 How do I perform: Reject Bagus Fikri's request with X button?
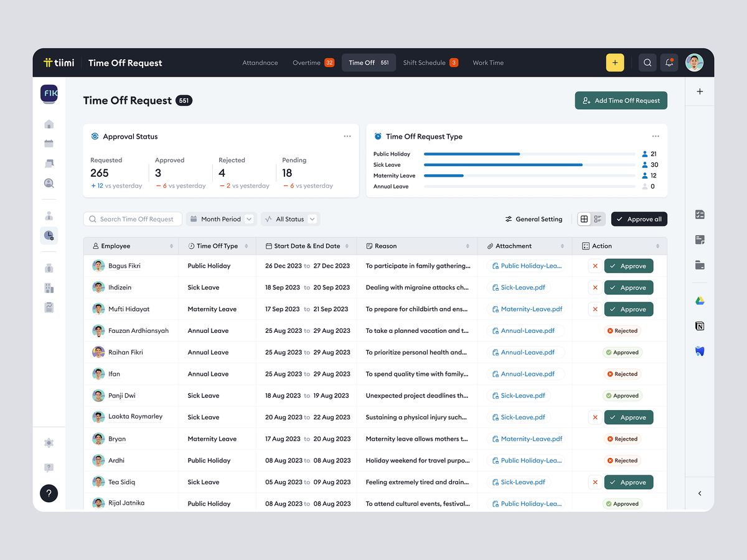point(595,266)
